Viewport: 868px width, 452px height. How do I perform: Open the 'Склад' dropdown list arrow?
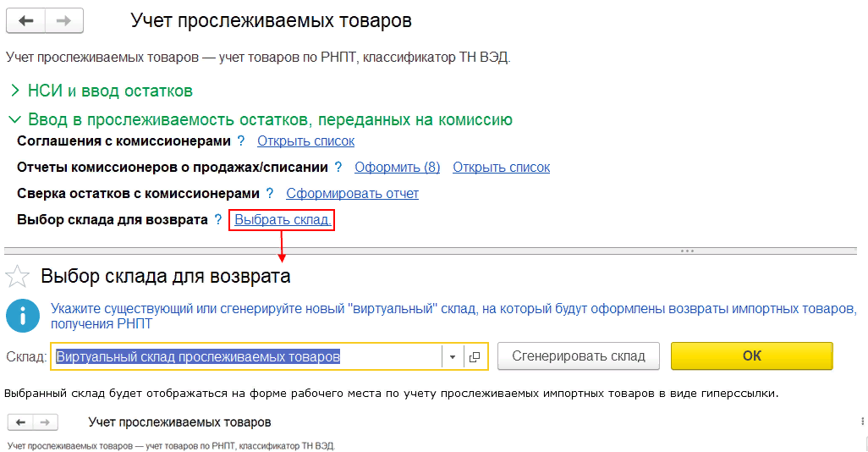pyautogui.click(x=453, y=356)
